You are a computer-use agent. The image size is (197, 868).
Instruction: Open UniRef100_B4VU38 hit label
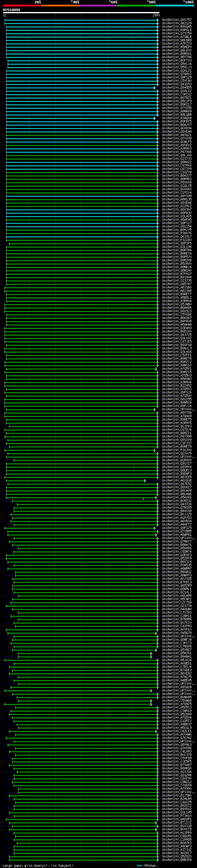[177, 511]
